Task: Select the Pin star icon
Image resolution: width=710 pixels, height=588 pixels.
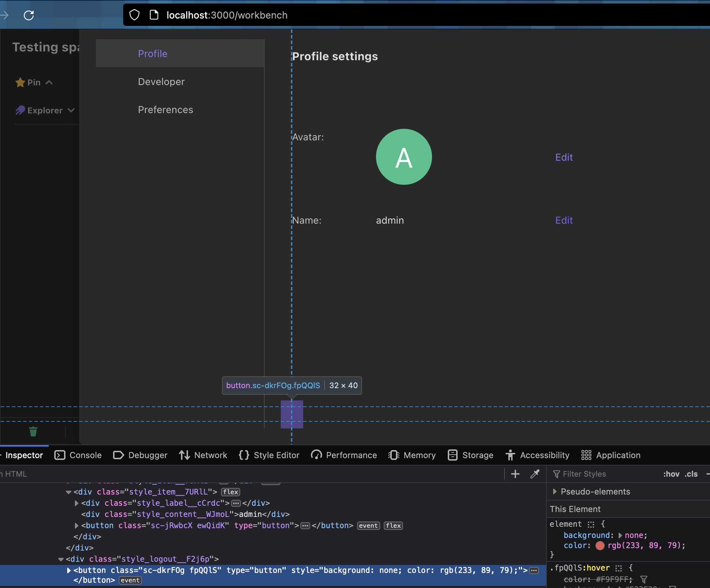Action: click(x=20, y=82)
